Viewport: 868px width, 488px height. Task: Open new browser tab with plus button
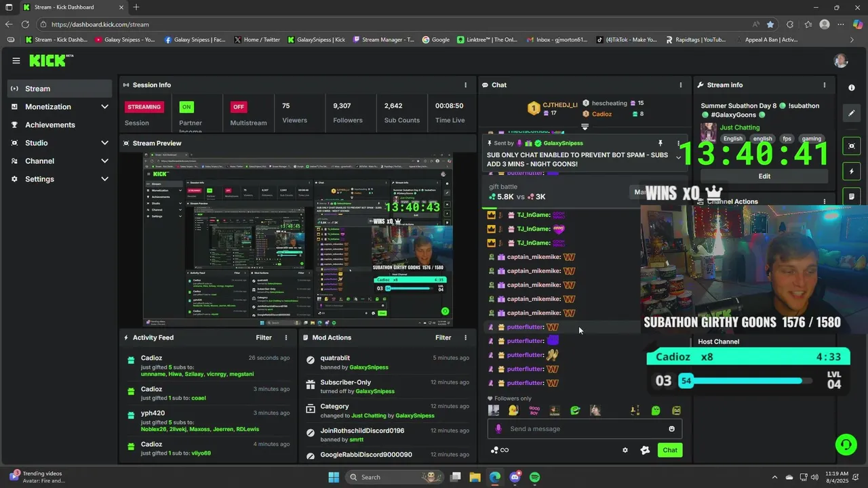tap(136, 7)
